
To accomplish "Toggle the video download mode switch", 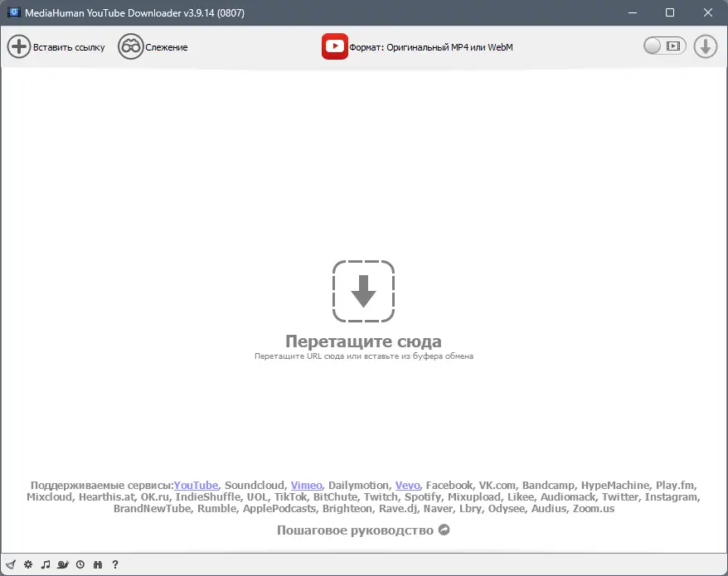I will [663, 46].
